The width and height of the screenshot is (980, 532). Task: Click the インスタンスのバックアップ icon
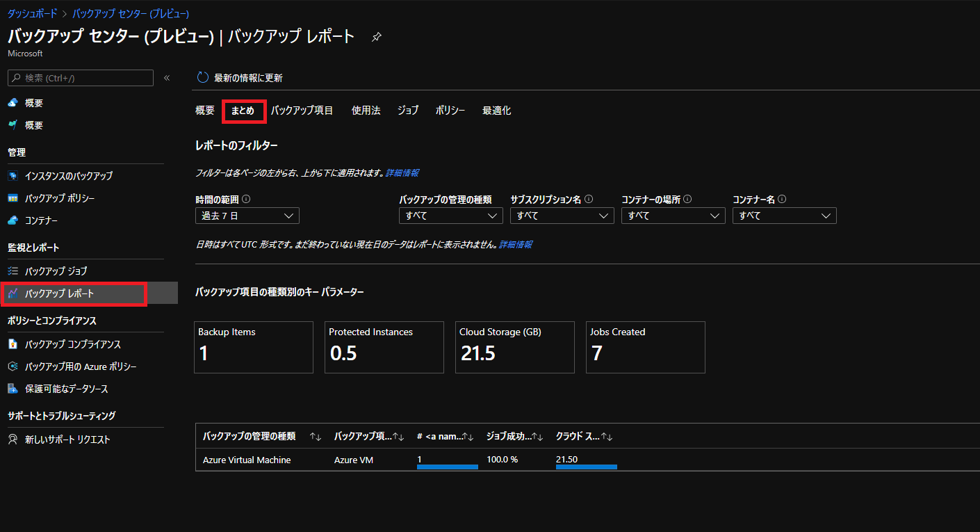pyautogui.click(x=13, y=176)
